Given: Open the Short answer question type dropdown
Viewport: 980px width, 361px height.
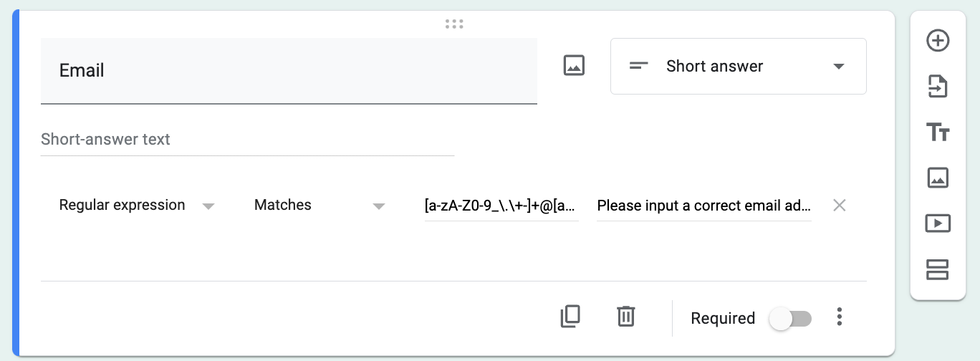Looking at the screenshot, I should click(x=738, y=67).
